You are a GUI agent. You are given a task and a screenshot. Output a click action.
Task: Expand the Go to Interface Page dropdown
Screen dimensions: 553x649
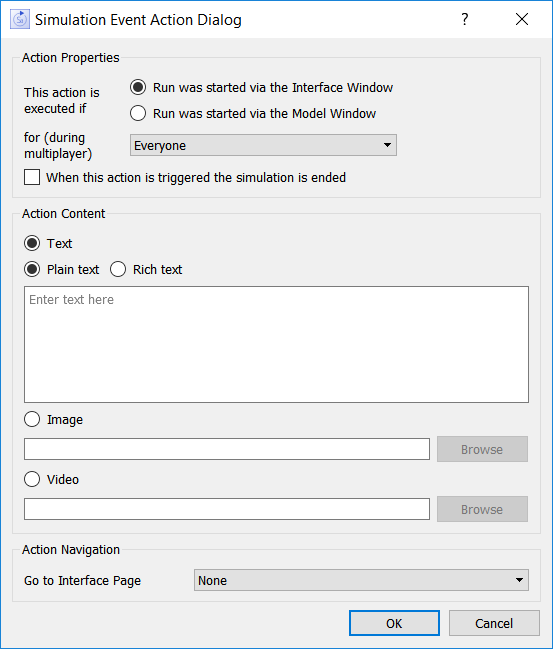tap(361, 580)
